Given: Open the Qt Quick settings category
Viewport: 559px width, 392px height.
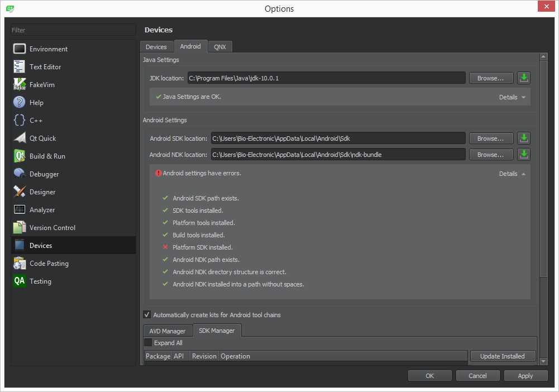Looking at the screenshot, I should coord(42,138).
